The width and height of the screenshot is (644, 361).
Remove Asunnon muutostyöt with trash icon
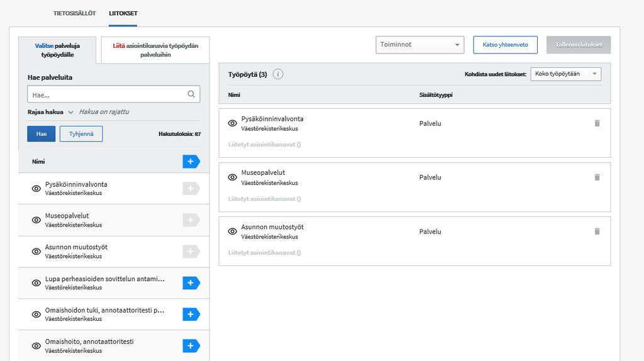click(x=597, y=231)
